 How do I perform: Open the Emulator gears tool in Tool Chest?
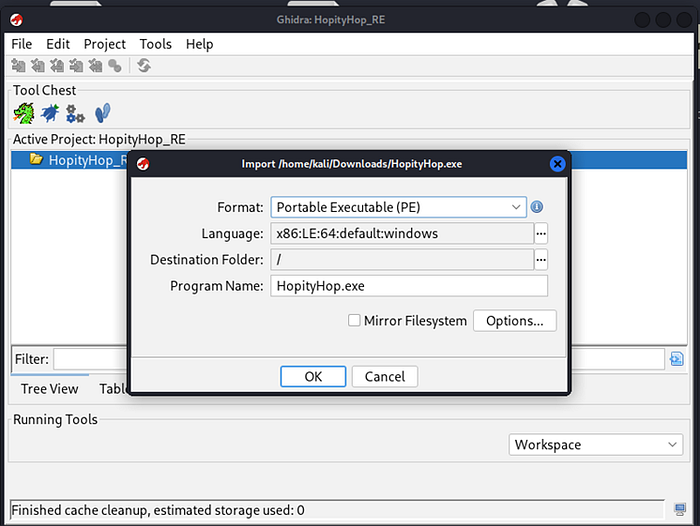(x=75, y=113)
